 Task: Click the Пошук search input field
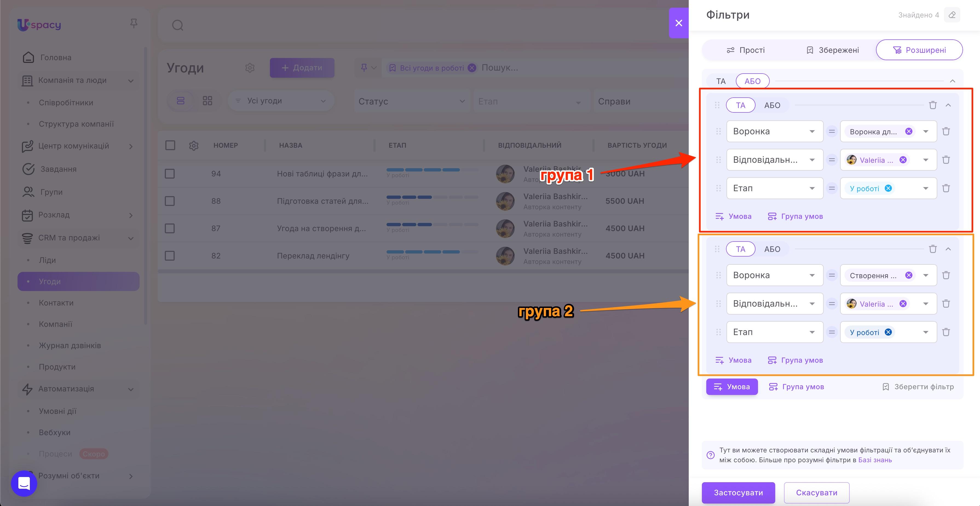tap(500, 68)
